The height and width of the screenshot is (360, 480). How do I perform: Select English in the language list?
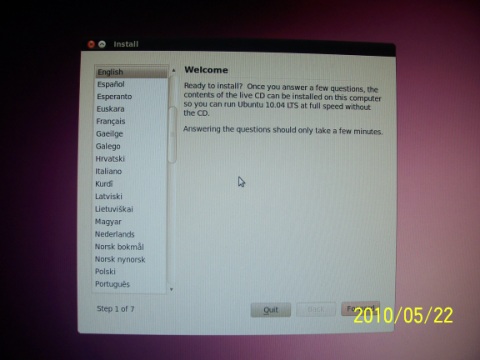pyautogui.click(x=131, y=72)
